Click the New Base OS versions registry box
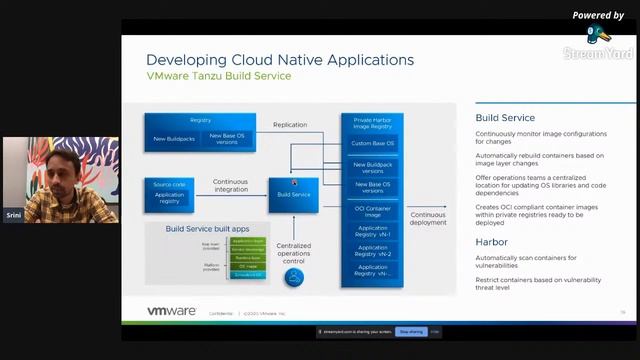Viewport: 640px width, 360px height. [227, 139]
